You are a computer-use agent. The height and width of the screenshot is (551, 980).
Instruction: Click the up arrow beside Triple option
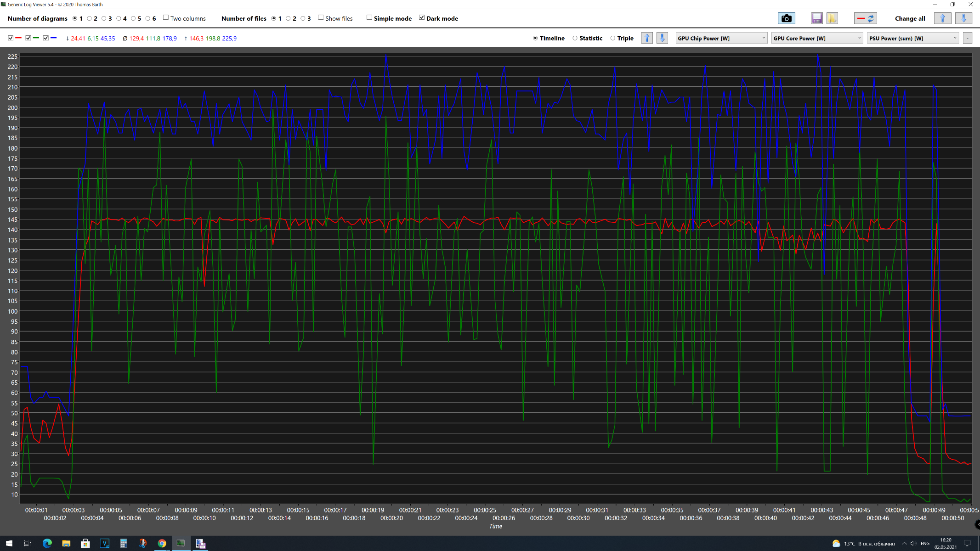click(x=647, y=38)
